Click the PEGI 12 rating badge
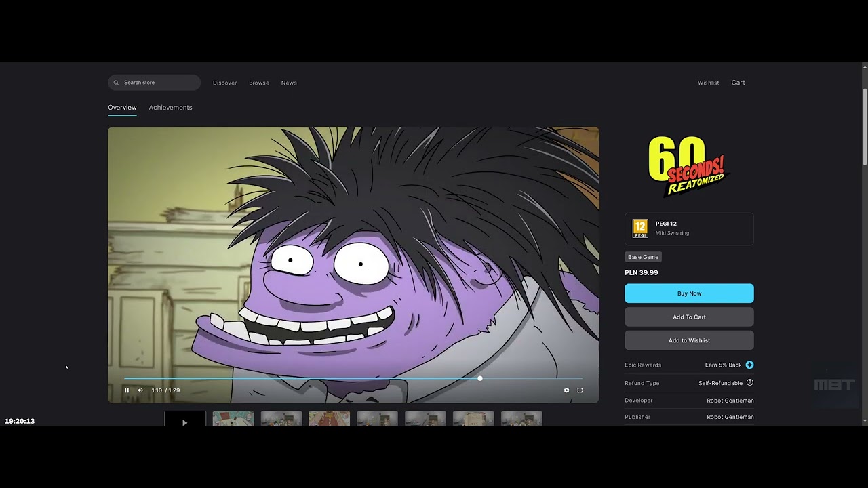This screenshot has height=488, width=868. pos(640,228)
